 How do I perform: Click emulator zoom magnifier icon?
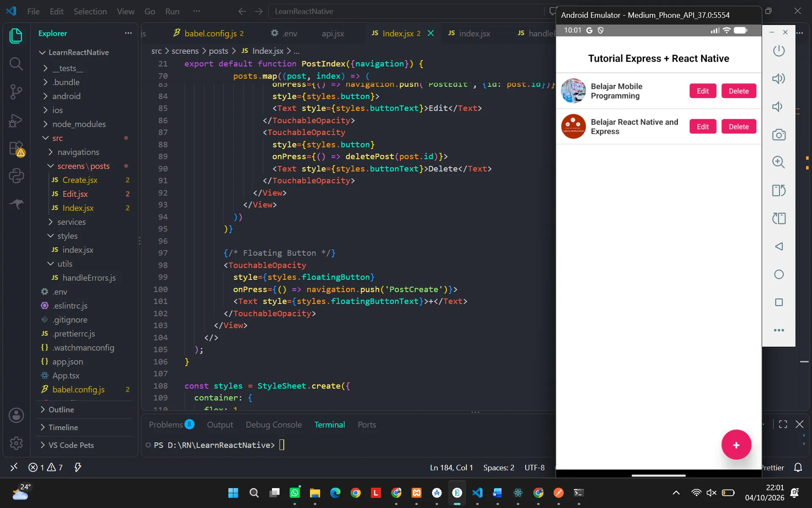[779, 162]
